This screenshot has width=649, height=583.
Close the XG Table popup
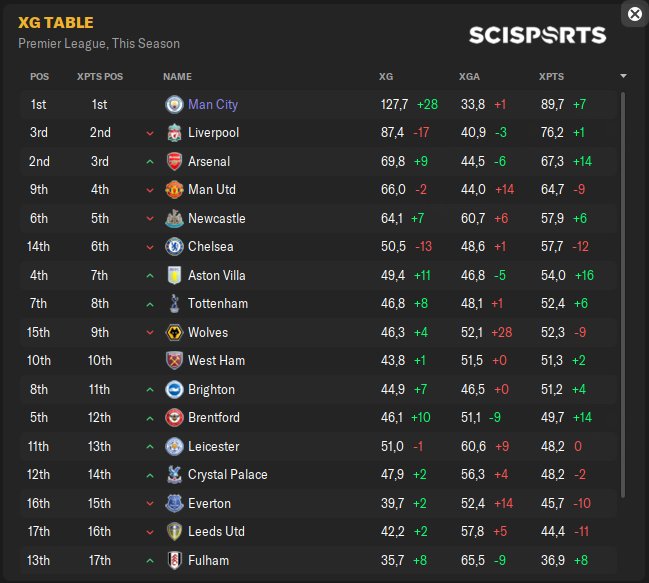(x=634, y=14)
